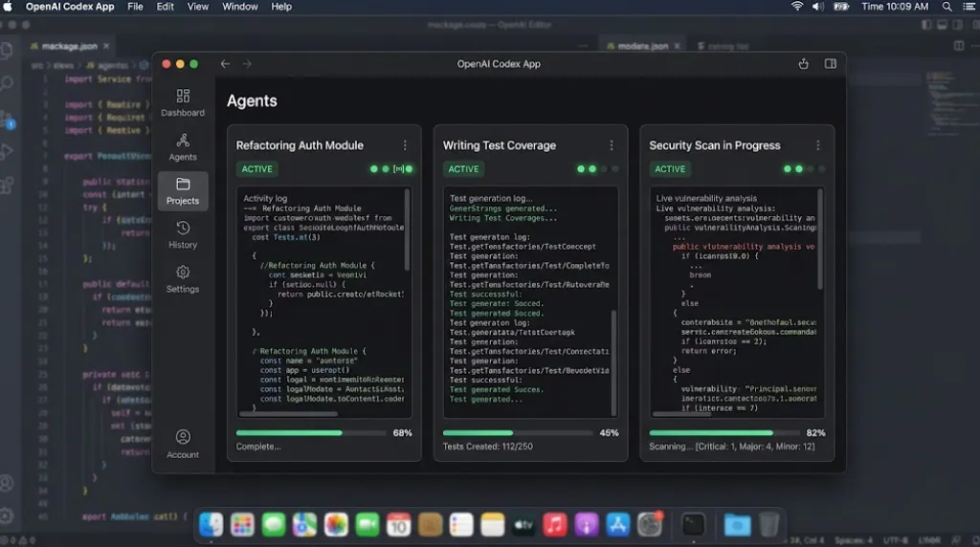Open the History sidebar item
This screenshot has width=980, height=547.
point(183,235)
